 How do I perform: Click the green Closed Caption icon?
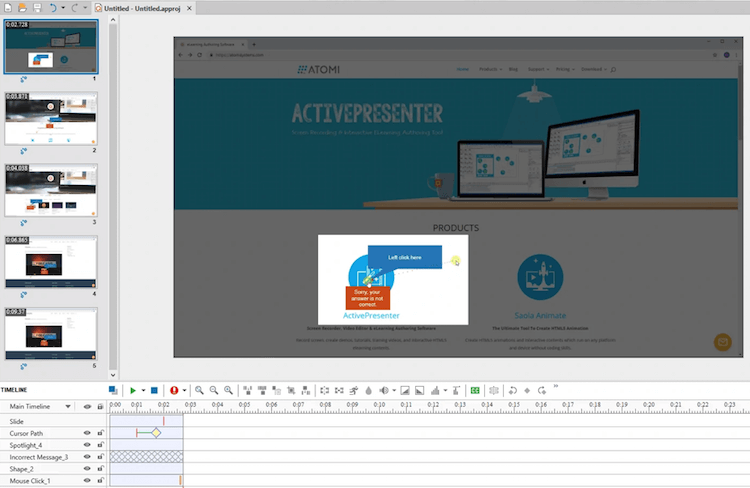[x=475, y=390]
